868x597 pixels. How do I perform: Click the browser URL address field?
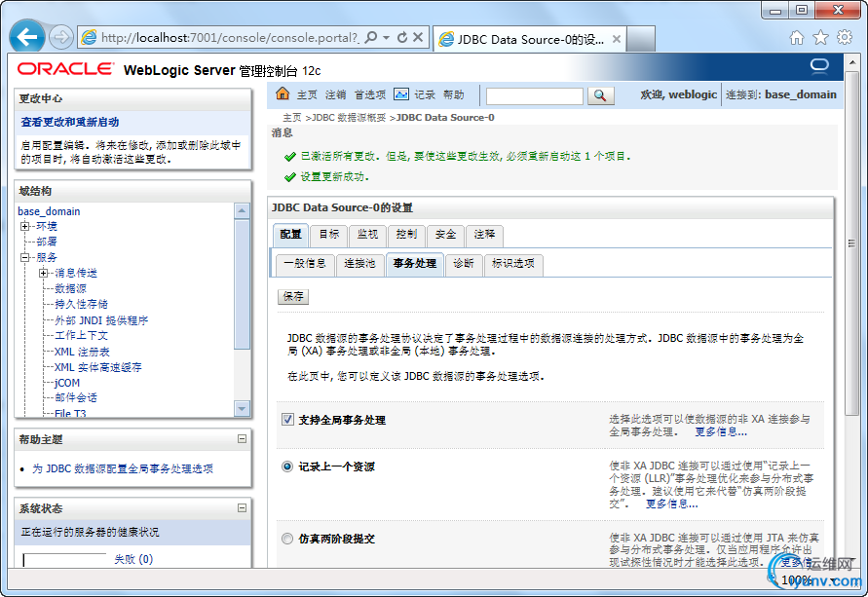pos(229,38)
